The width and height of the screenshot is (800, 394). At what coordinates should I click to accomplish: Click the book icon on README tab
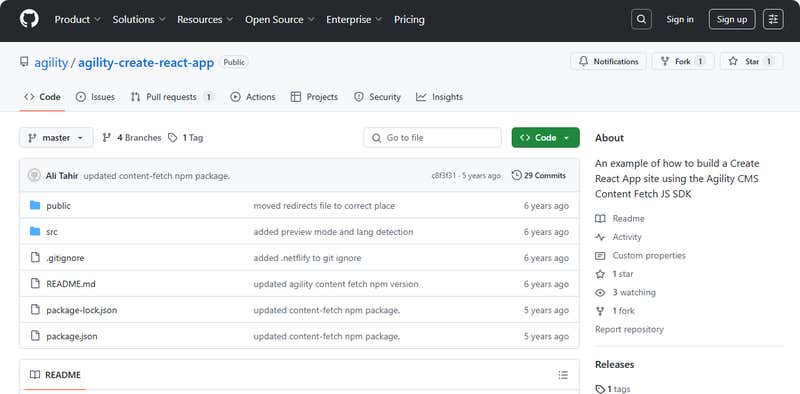pos(35,375)
